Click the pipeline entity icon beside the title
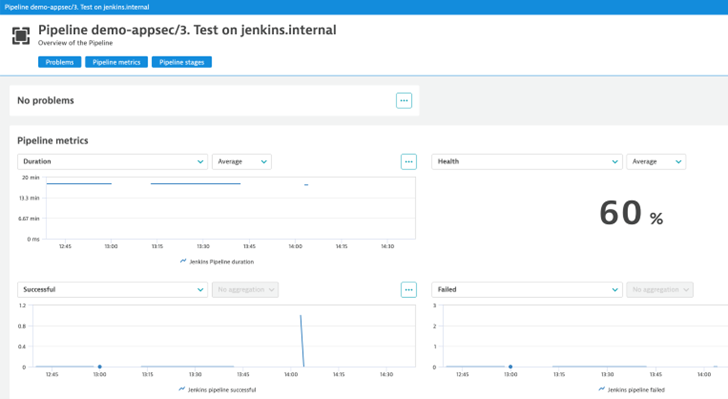The width and height of the screenshot is (728, 399). (x=21, y=36)
